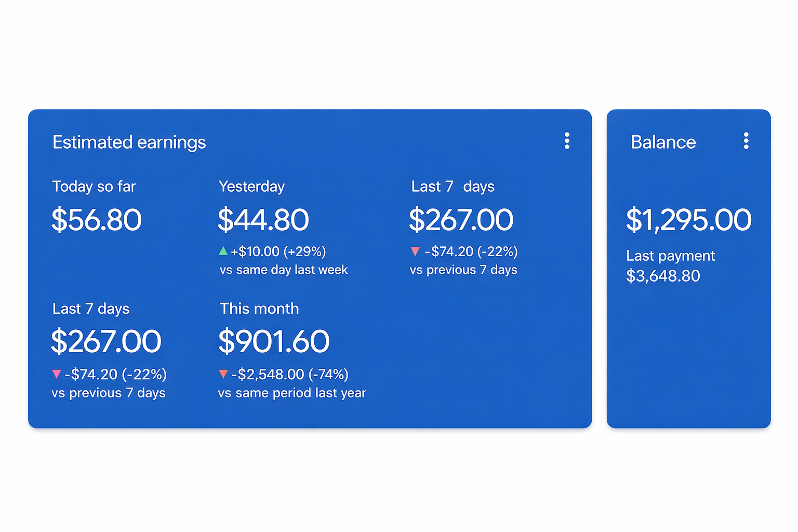The image size is (798, 532).
Task: Select the "vs same period last year" text
Action: [x=292, y=393]
